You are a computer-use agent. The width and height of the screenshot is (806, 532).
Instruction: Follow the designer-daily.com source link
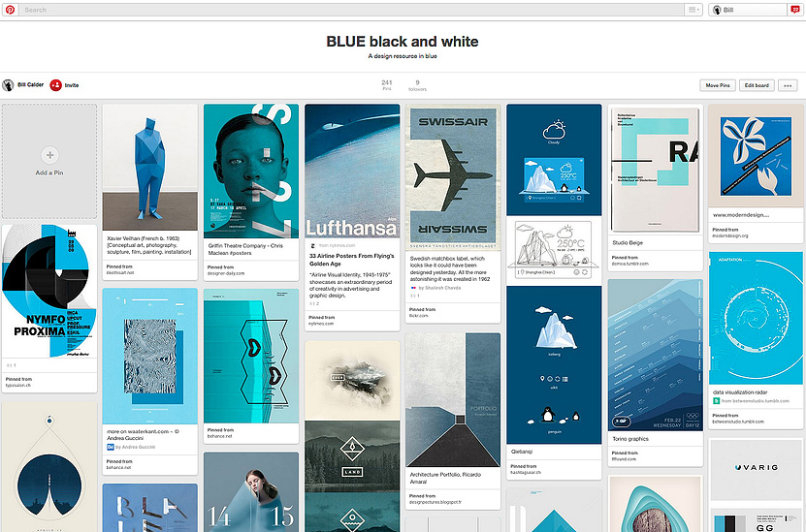[226, 273]
